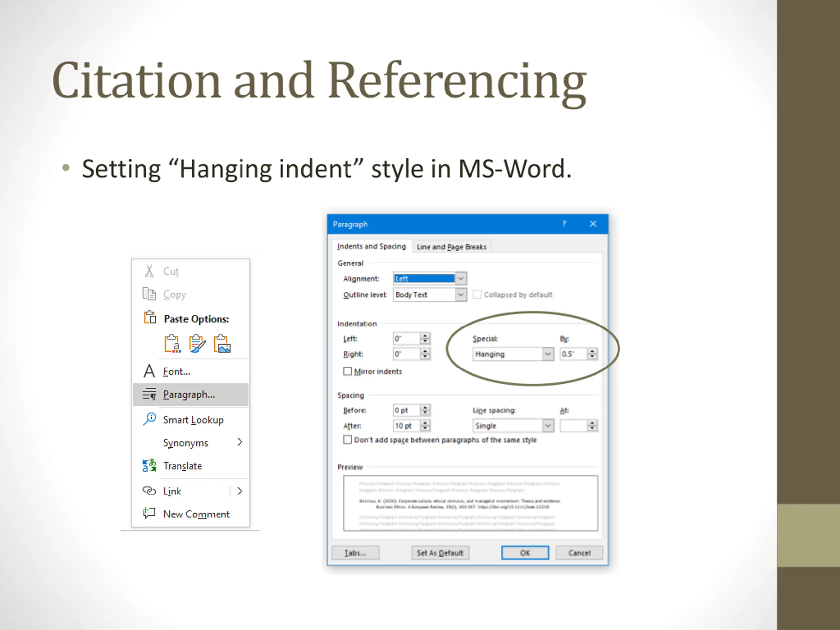Choose New Comment menu entry

[191, 514]
